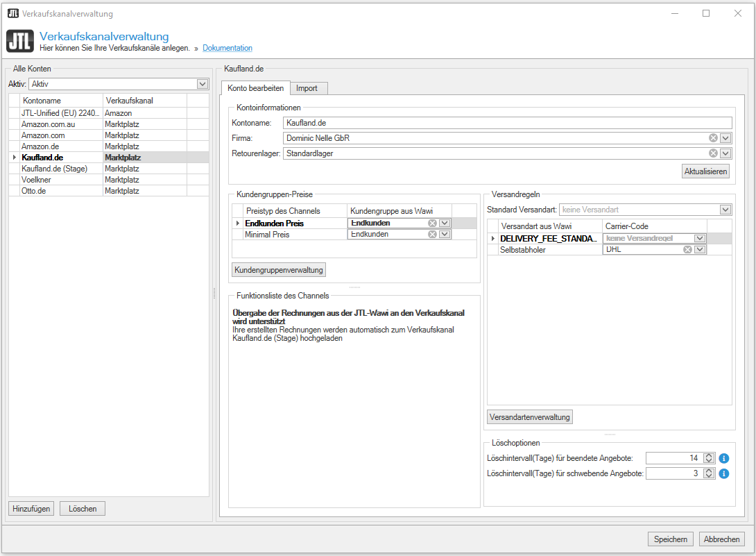Open the Versandartenverwaltung
Viewport: 756px width, 556px height.
point(530,416)
